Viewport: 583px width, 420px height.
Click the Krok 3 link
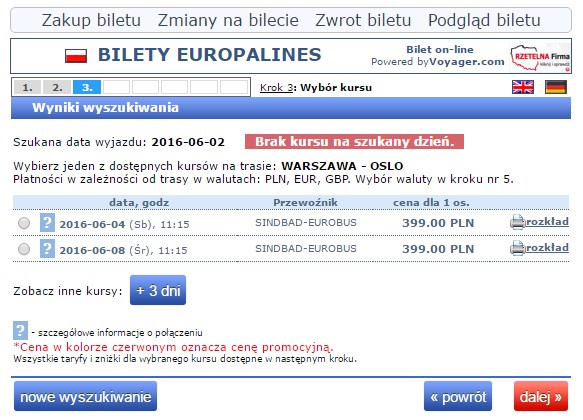pyautogui.click(x=276, y=88)
